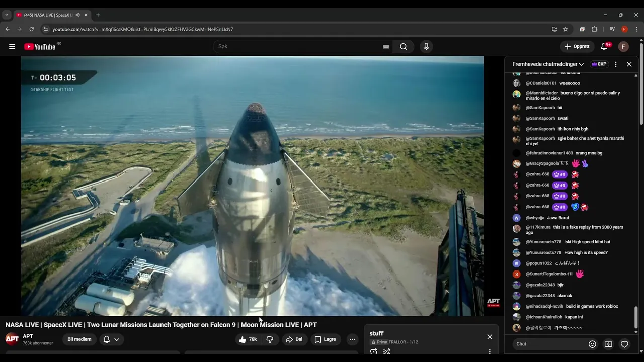Open the on-screen keyboard in search box
The image size is (644, 362).
click(386, 47)
